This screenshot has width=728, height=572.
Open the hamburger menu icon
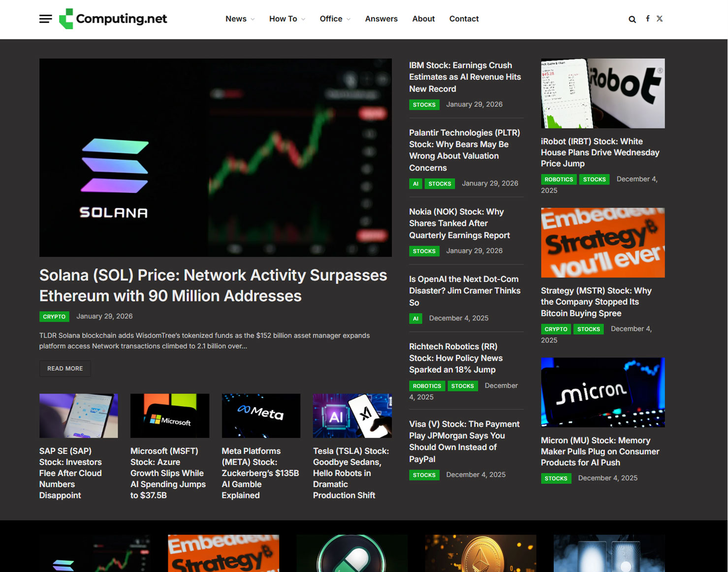(45, 19)
